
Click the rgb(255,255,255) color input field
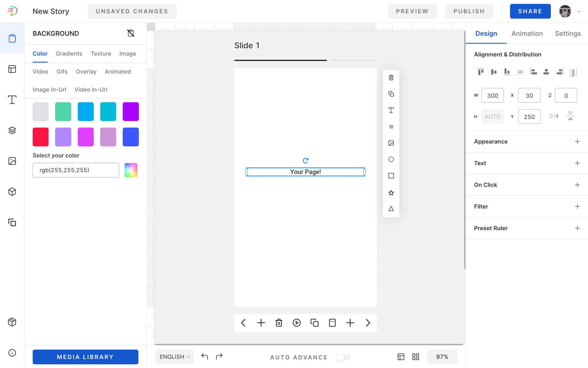coord(76,170)
